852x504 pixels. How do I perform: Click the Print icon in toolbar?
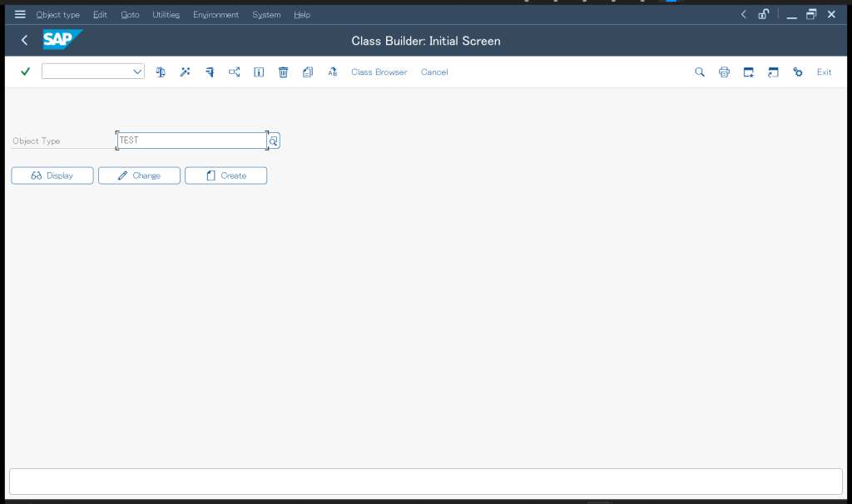click(x=724, y=72)
